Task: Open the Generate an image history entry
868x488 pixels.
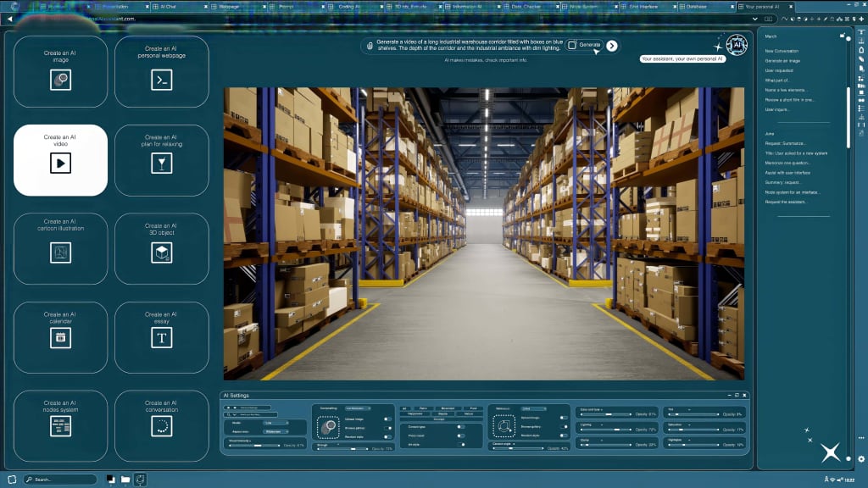Action: [782, 61]
